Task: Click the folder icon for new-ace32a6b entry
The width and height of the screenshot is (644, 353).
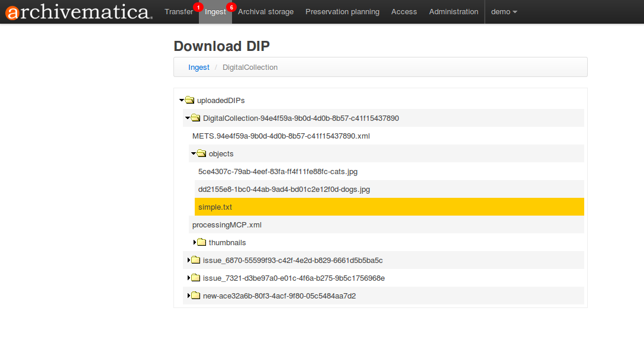Action: tap(196, 296)
